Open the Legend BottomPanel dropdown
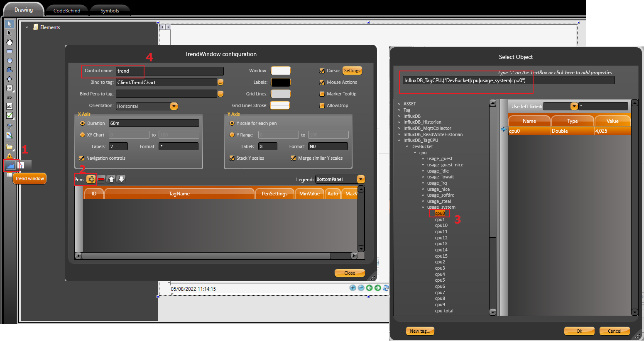The image size is (644, 341). (361, 179)
